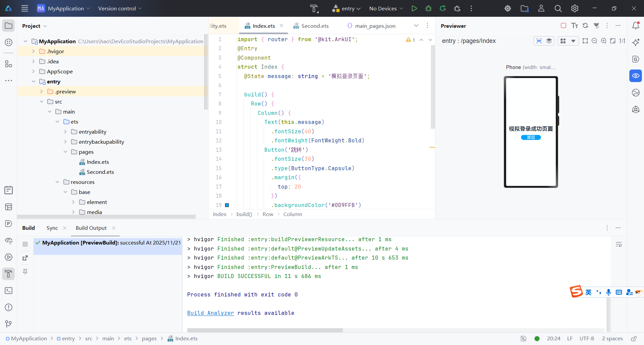Click the green Run play button
Screen dimensions: 644x345
pos(414,8)
